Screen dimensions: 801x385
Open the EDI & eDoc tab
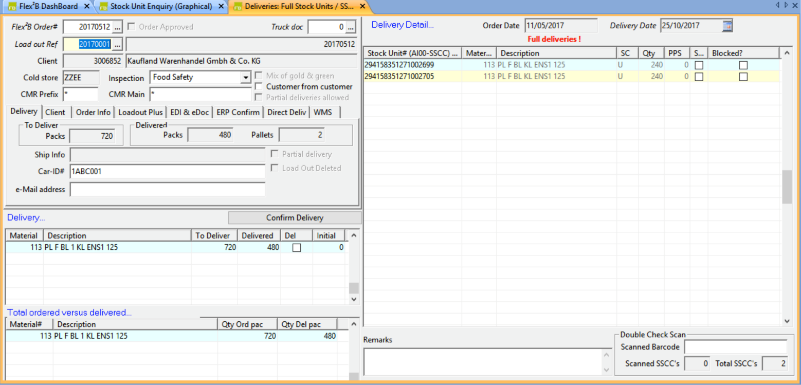click(190, 112)
